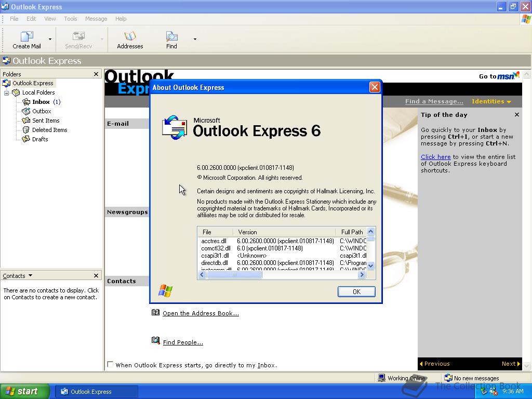Click Outlook Express taskbar button

pos(96,392)
